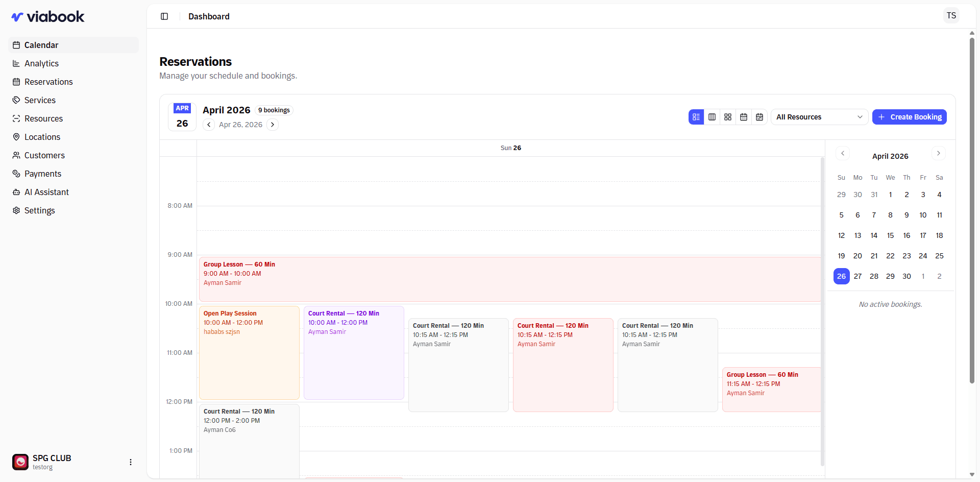
Task: Click the Dashboard breadcrumb
Action: pos(209,16)
